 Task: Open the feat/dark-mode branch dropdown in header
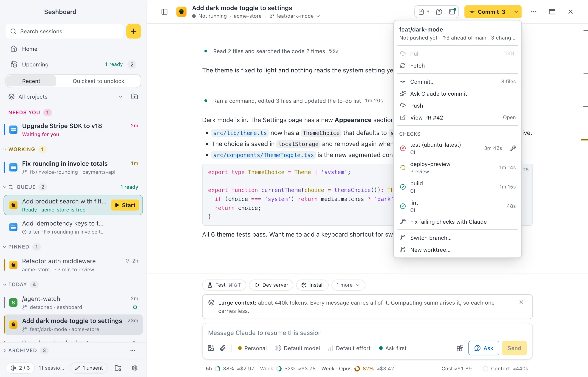click(295, 16)
